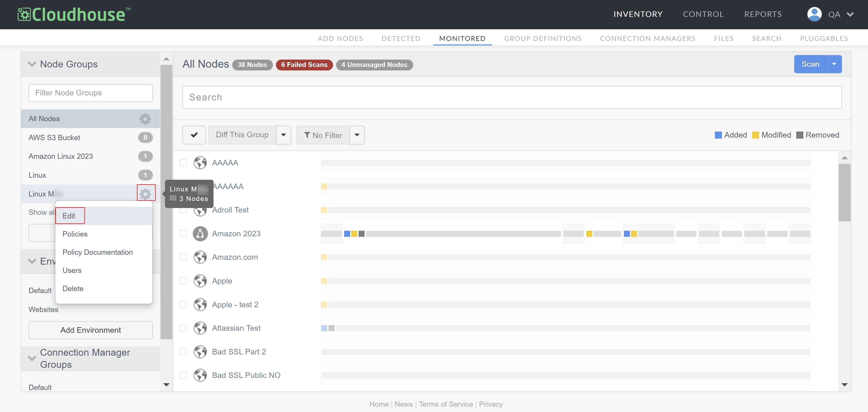Click the funnel icon in No Filter button
The height and width of the screenshot is (412, 868).
point(307,135)
